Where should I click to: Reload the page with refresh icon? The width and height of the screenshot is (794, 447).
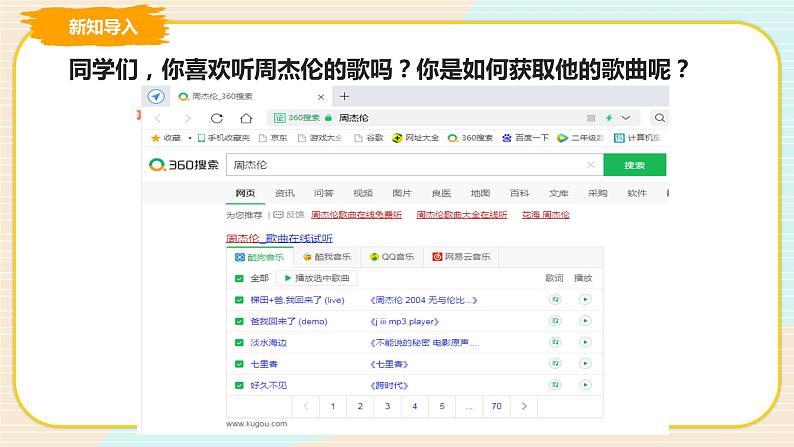(x=217, y=118)
